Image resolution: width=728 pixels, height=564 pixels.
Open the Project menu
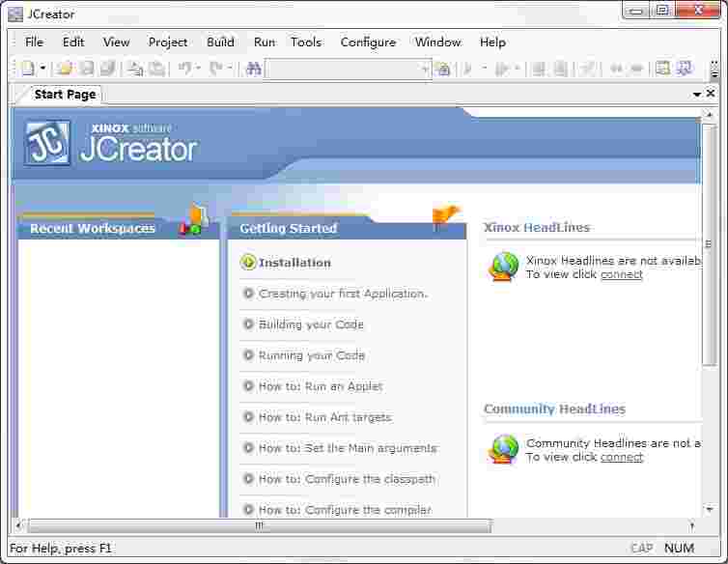tap(168, 42)
